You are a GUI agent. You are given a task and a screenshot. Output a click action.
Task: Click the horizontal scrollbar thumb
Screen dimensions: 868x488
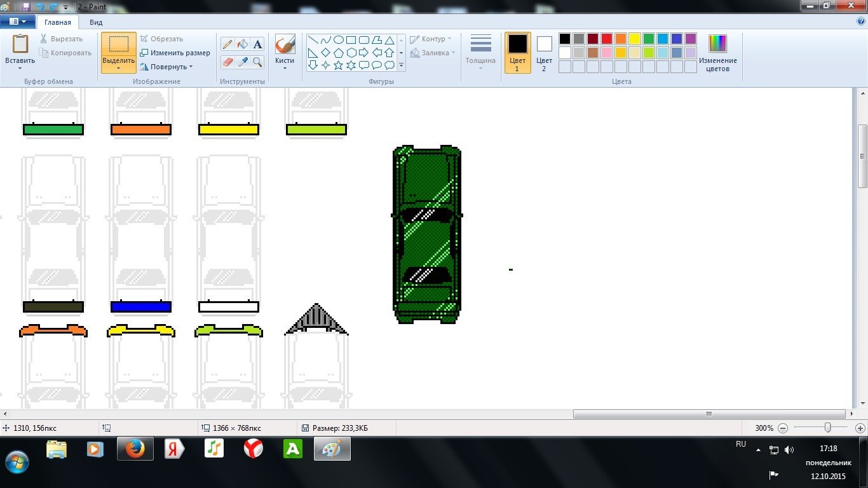coord(709,414)
